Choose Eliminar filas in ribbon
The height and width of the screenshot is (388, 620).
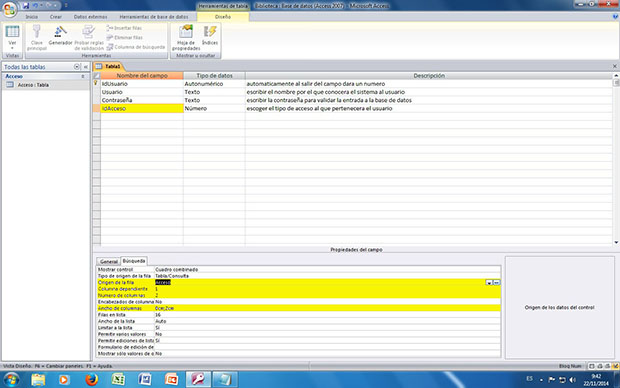pos(125,37)
